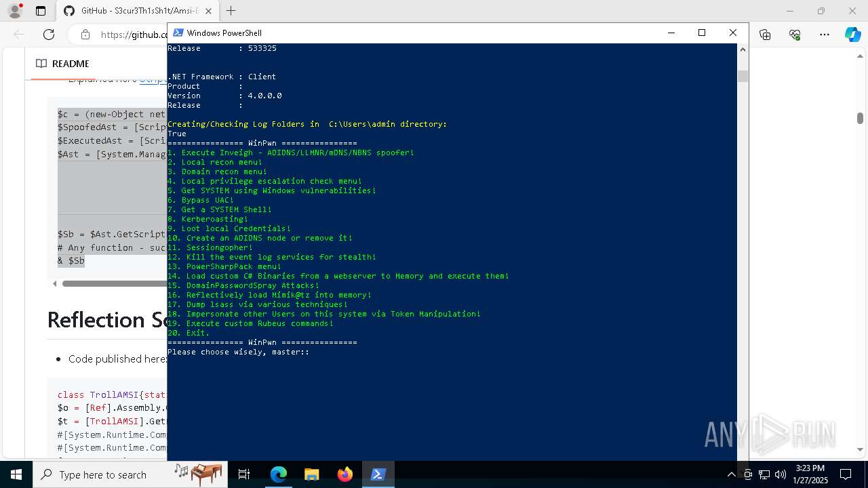Click 'Creating/Checking Log Folders' line
Viewport: 868px width, 488px height.
pyautogui.click(x=307, y=124)
